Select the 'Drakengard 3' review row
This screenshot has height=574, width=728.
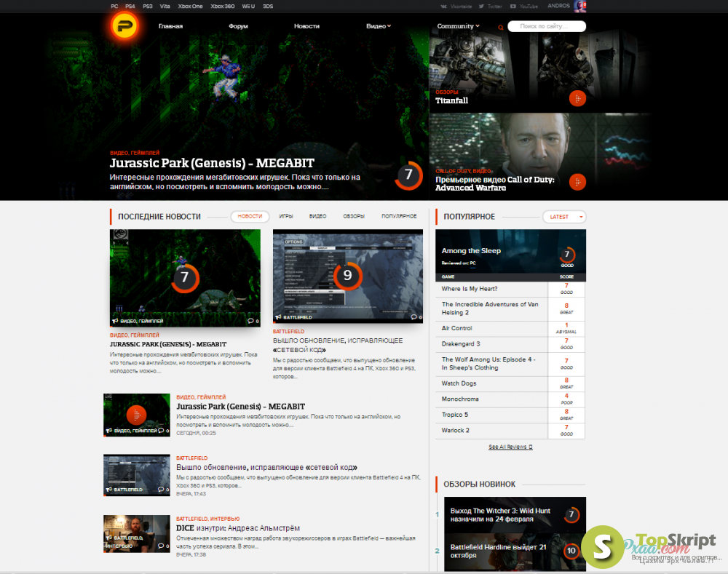[510, 344]
